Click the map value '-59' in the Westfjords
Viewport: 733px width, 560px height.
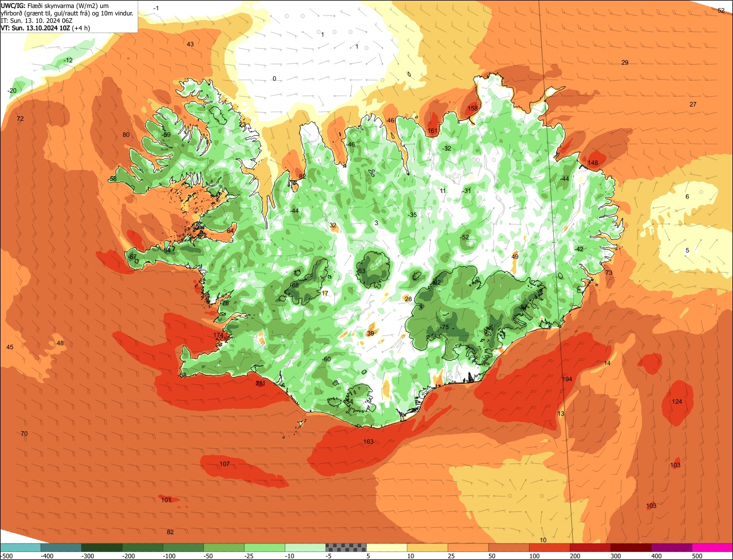coord(166,135)
